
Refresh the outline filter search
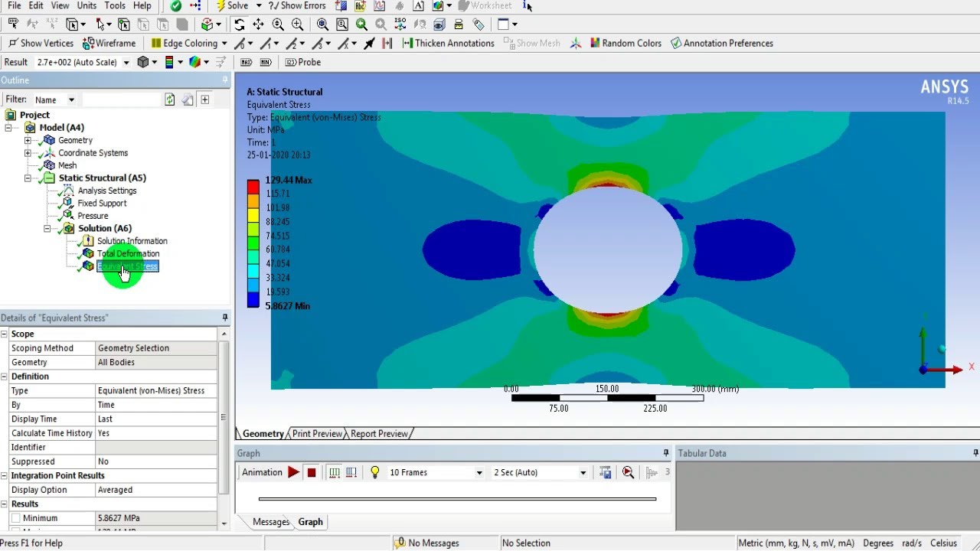pyautogui.click(x=170, y=99)
